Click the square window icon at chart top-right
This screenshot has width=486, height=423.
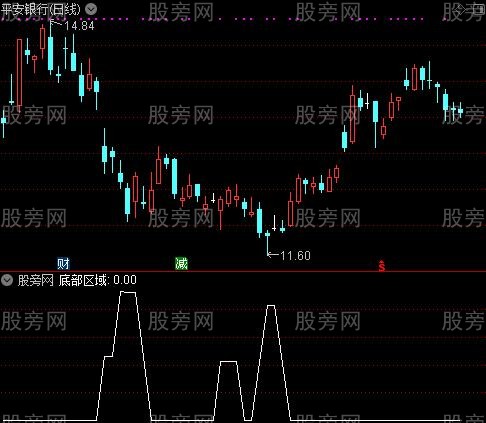click(479, 9)
